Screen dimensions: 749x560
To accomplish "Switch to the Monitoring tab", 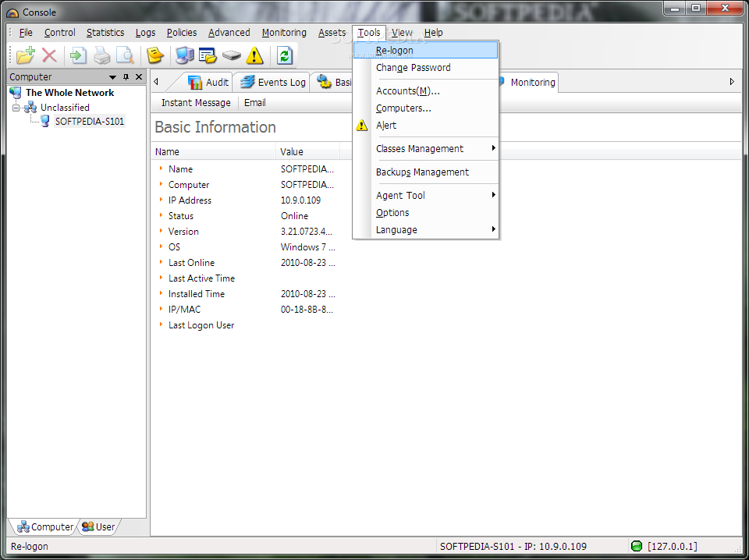I will tap(528, 82).
